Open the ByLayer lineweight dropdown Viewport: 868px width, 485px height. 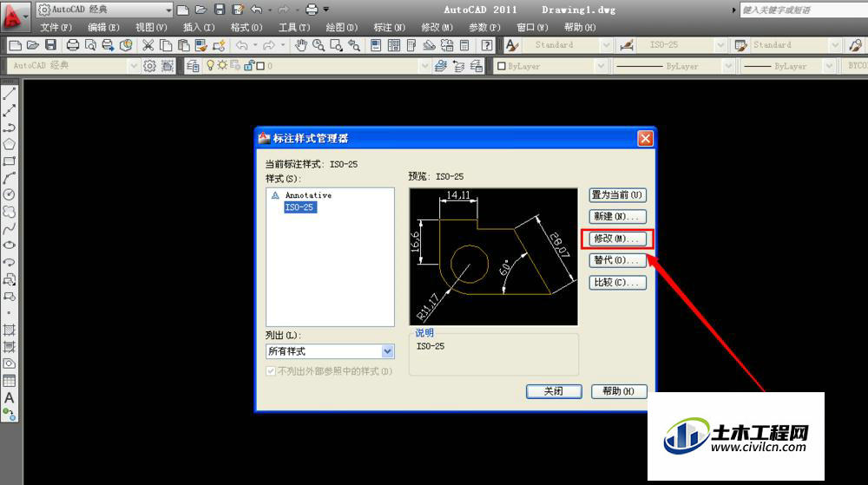tap(788, 66)
